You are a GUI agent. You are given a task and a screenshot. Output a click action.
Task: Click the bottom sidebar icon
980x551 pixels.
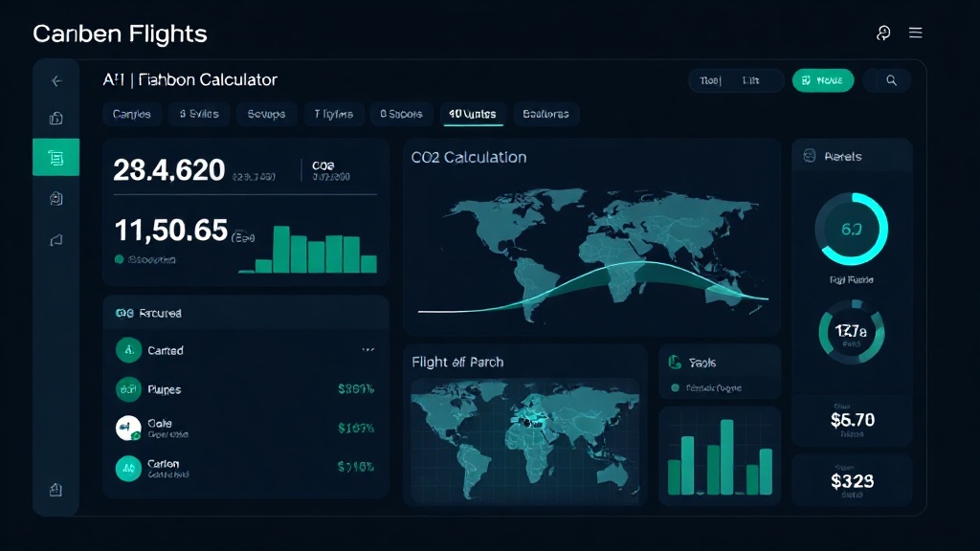tap(56, 490)
